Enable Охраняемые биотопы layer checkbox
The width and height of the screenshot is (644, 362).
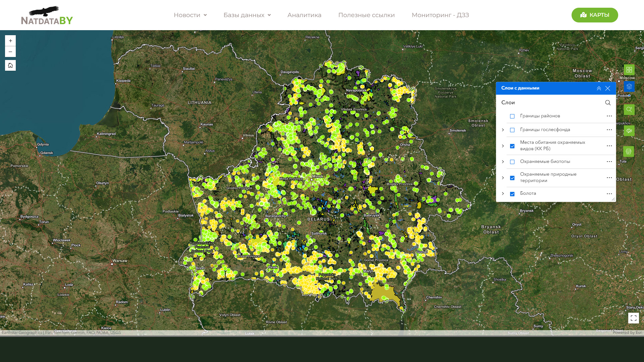click(512, 162)
